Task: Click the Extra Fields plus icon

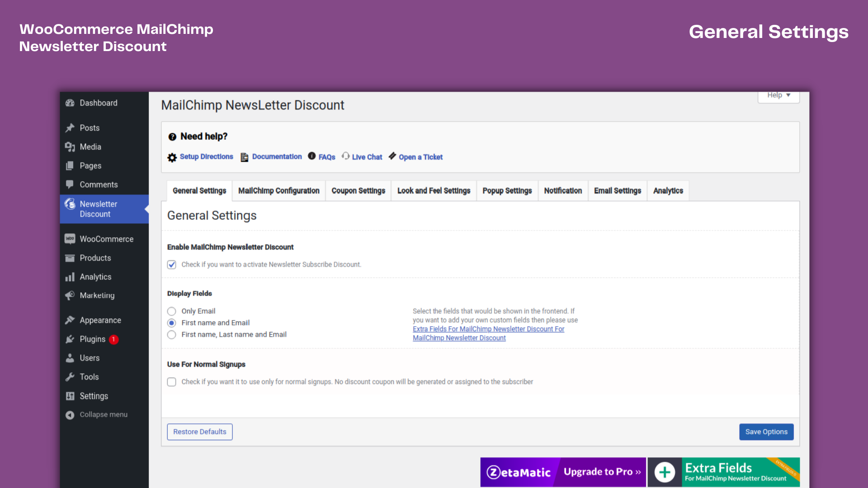Action: coord(665,472)
